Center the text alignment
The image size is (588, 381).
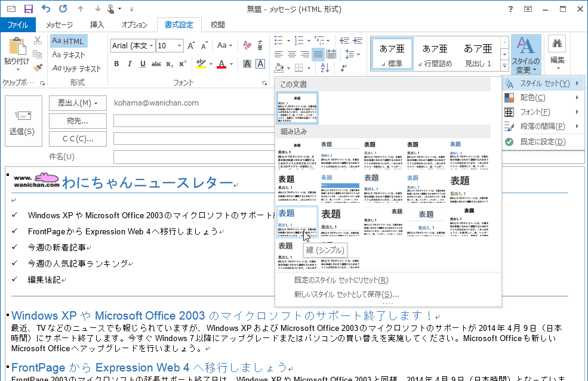(x=292, y=55)
